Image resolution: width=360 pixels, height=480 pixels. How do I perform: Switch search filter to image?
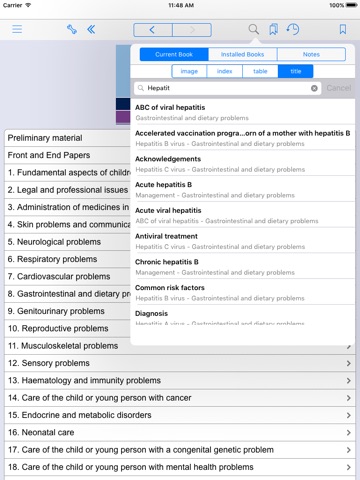click(189, 71)
